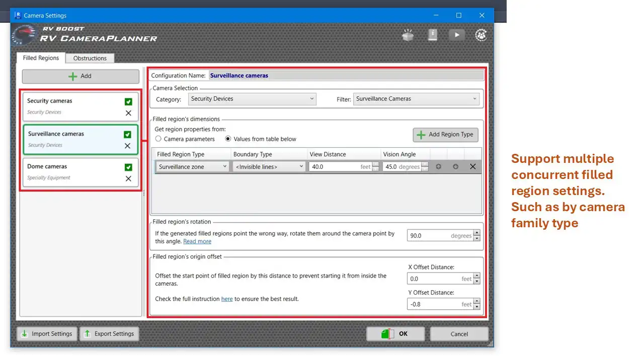Image resolution: width=644 pixels, height=362 pixels.
Task: Click the Add Region Type button
Action: pos(445,135)
